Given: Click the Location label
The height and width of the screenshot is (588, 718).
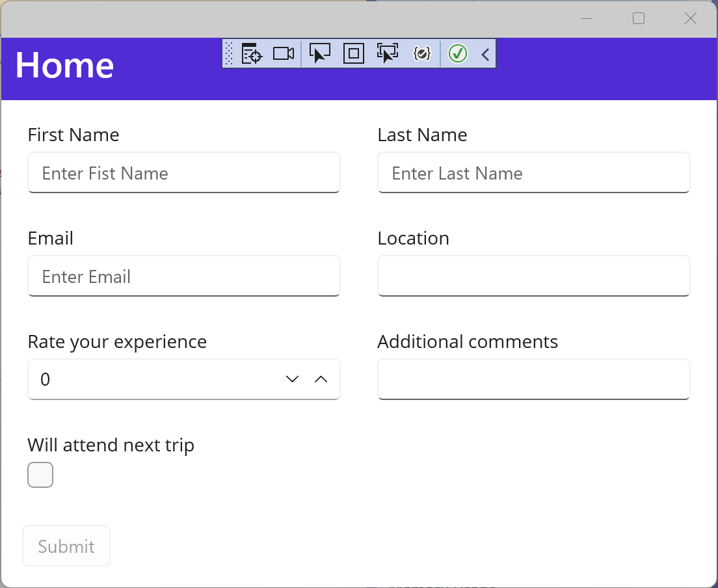Looking at the screenshot, I should (x=413, y=238).
